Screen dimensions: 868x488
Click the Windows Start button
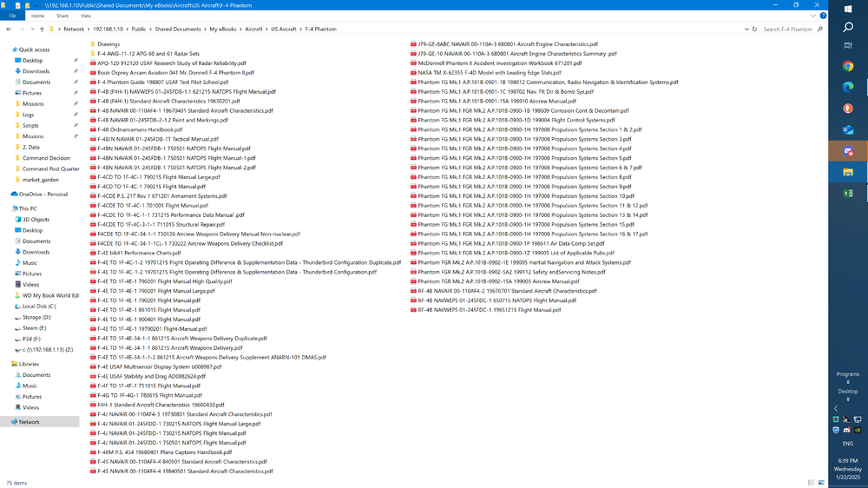click(848, 9)
